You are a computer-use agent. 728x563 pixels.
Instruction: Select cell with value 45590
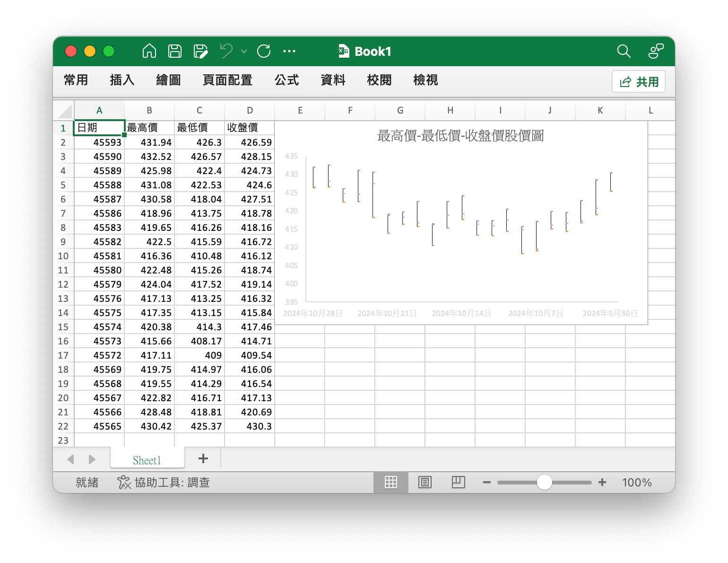pyautogui.click(x=99, y=157)
